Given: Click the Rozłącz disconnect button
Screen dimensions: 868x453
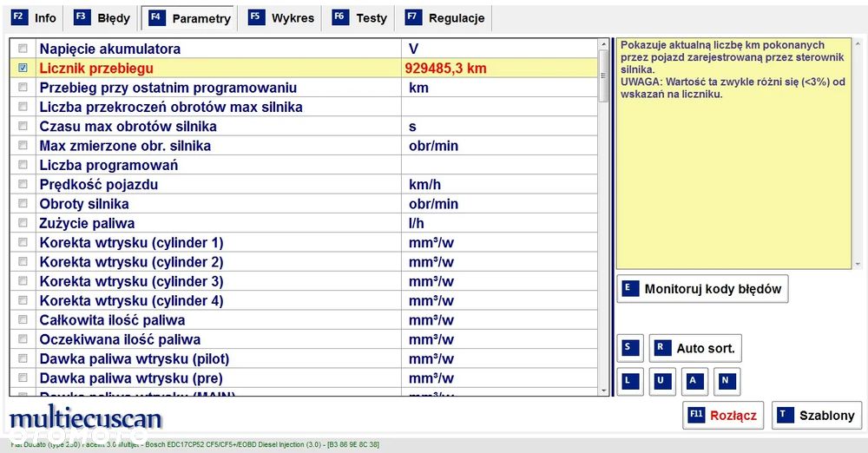Looking at the screenshot, I should click(722, 416).
